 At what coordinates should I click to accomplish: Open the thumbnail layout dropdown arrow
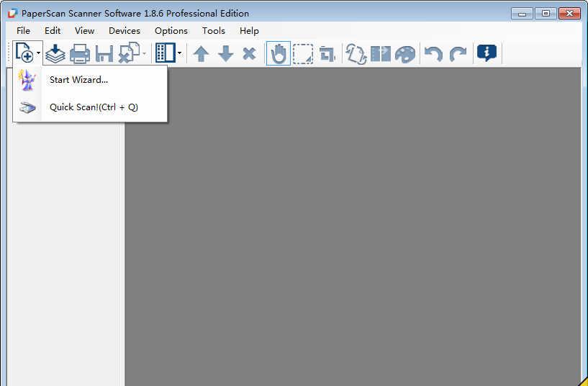(180, 53)
